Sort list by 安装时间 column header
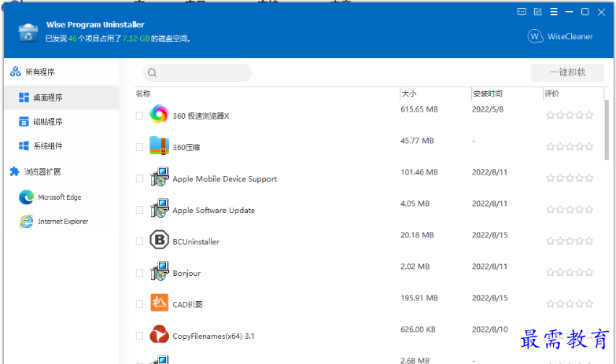Image resolution: width=616 pixels, height=364 pixels. pos(488,94)
